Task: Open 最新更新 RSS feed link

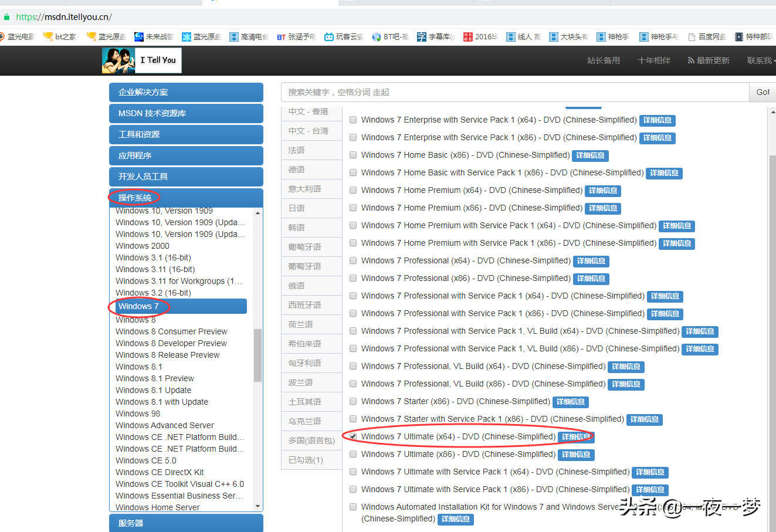Action: pos(709,60)
